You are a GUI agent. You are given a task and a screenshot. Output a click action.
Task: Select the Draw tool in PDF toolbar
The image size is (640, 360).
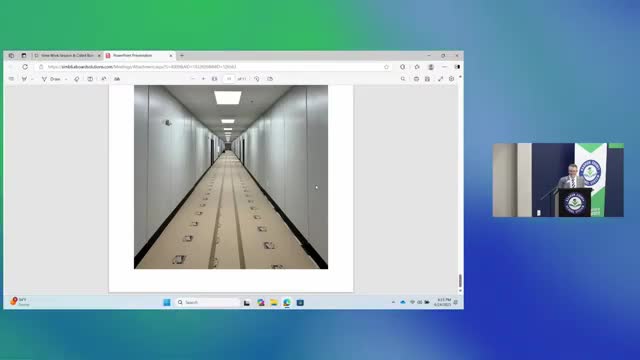51,79
